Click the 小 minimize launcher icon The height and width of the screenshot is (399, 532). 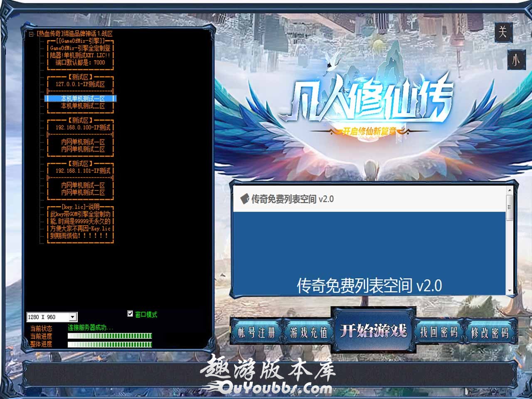tap(515, 60)
